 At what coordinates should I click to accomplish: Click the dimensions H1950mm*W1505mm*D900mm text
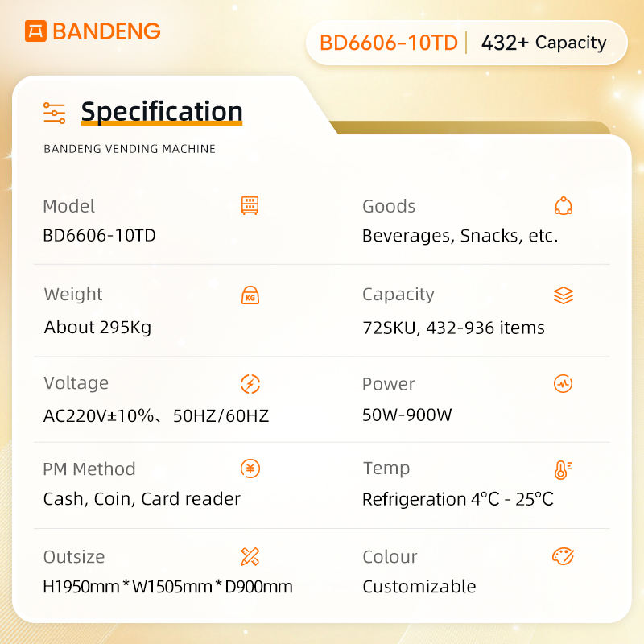(167, 587)
